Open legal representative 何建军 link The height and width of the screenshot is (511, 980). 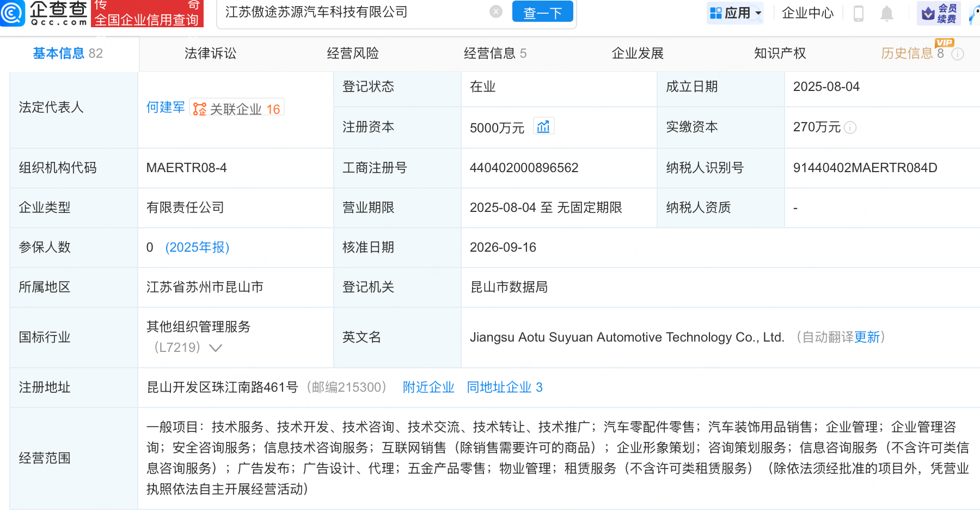[166, 107]
